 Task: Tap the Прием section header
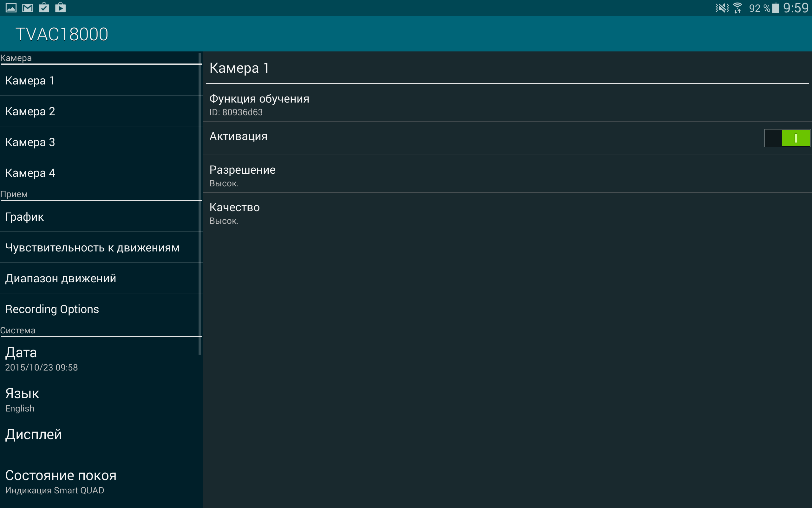pos(14,194)
